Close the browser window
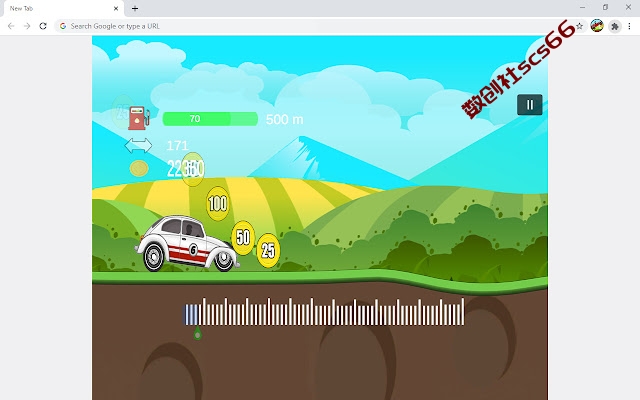 628,7
